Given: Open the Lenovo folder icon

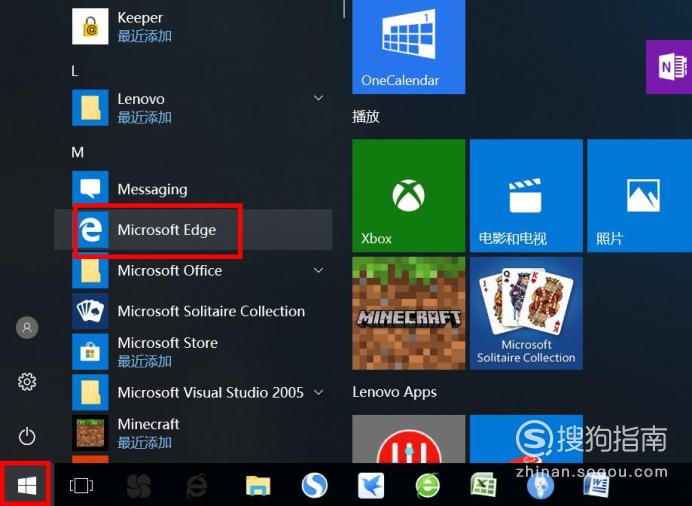Looking at the screenshot, I should click(x=90, y=108).
